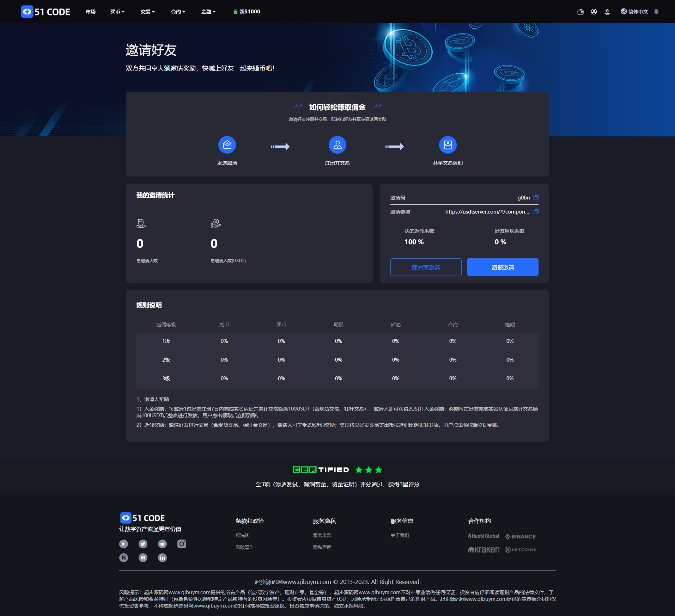The width and height of the screenshot is (675, 616).
Task: Click the 矿池 column header
Action: (x=396, y=325)
